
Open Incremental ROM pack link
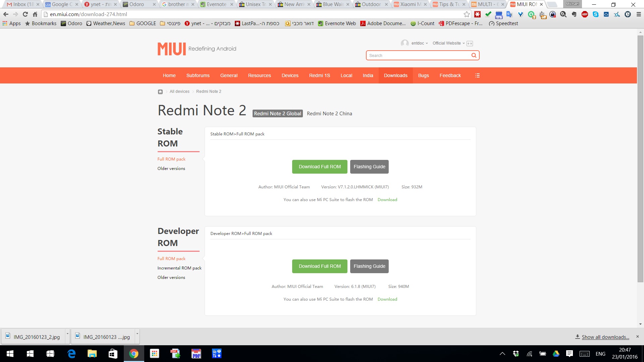179,268
